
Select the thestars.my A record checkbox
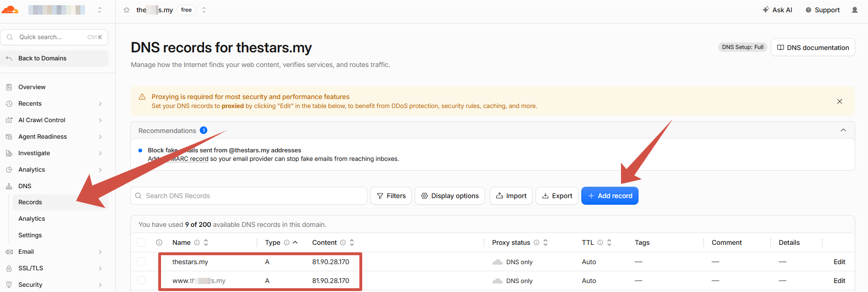click(141, 261)
